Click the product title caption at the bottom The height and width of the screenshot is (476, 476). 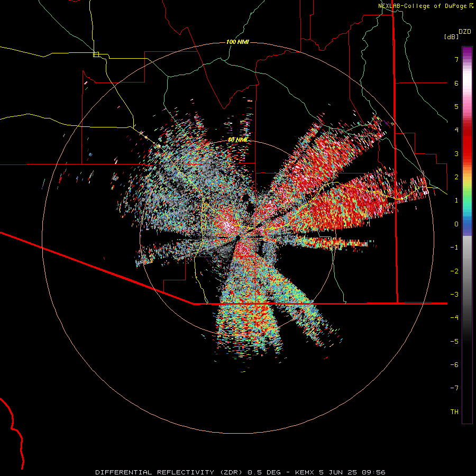pos(241,472)
